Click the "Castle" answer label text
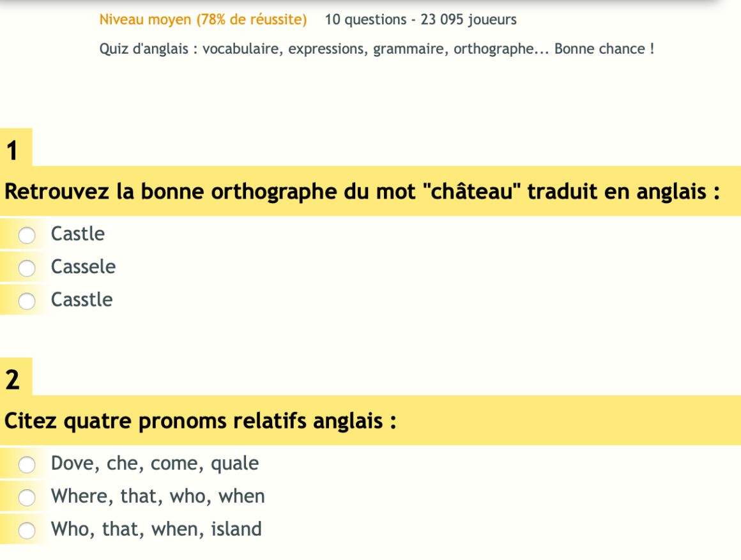Viewport: 741px width, 560px height. 78,234
